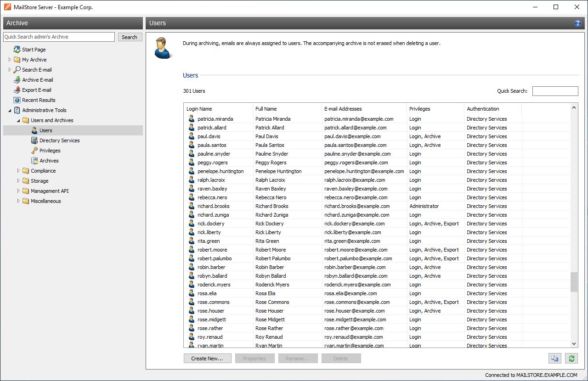Select the richard.brooks user icon
588x381 pixels.
192,206
